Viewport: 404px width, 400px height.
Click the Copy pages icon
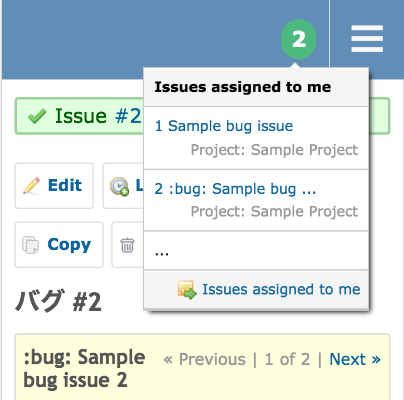tap(31, 245)
